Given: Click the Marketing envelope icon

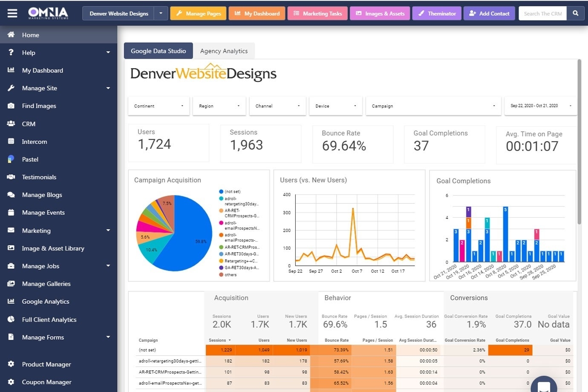Looking at the screenshot, I should 11,230.
